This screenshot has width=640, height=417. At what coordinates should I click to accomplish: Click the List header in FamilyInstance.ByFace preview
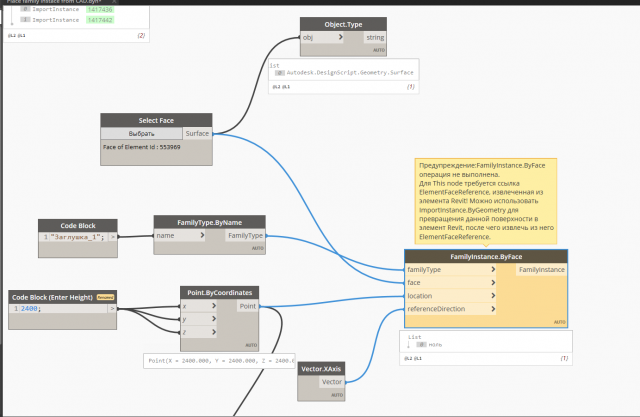[x=414, y=337]
